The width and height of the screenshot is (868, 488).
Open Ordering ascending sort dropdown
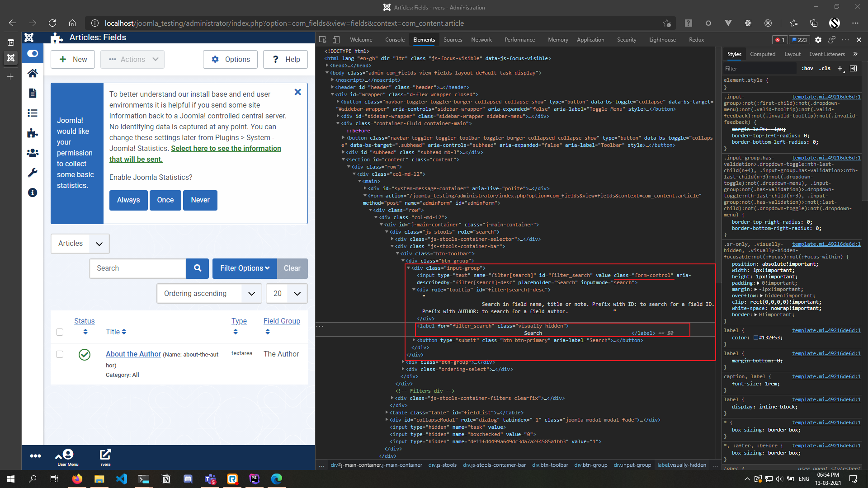[209, 294]
